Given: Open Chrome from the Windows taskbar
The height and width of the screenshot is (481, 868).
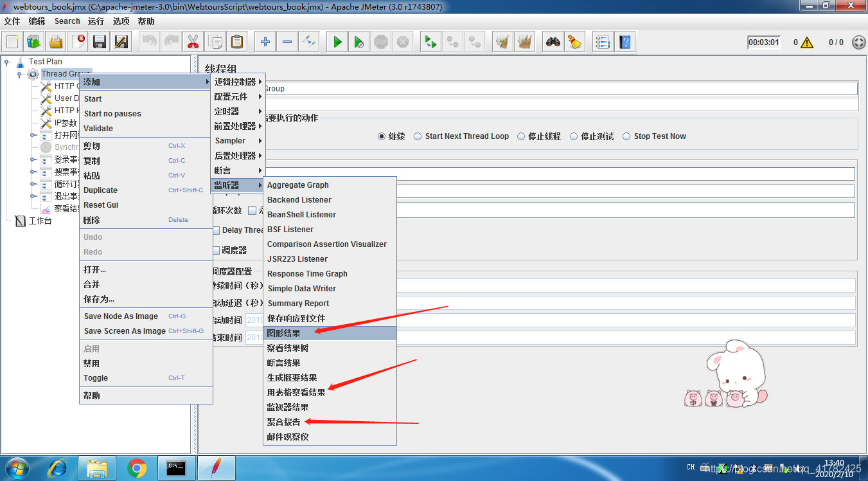Looking at the screenshot, I should [x=136, y=468].
